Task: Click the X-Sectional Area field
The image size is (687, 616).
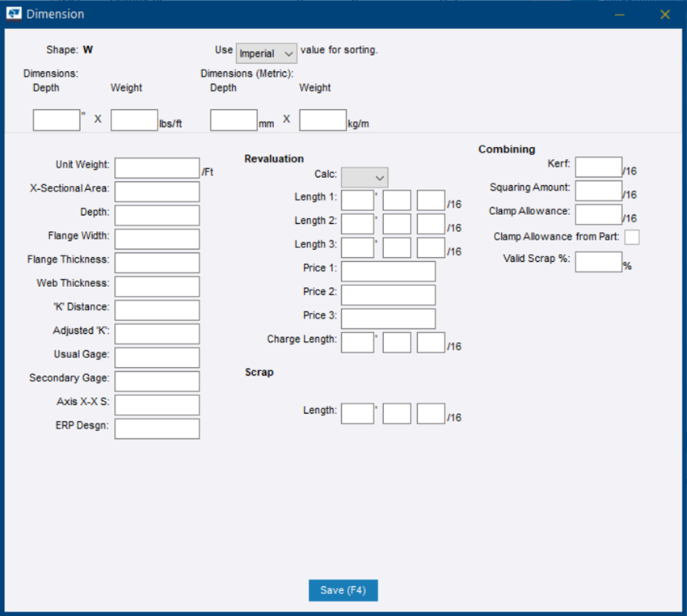Action: 156,192
